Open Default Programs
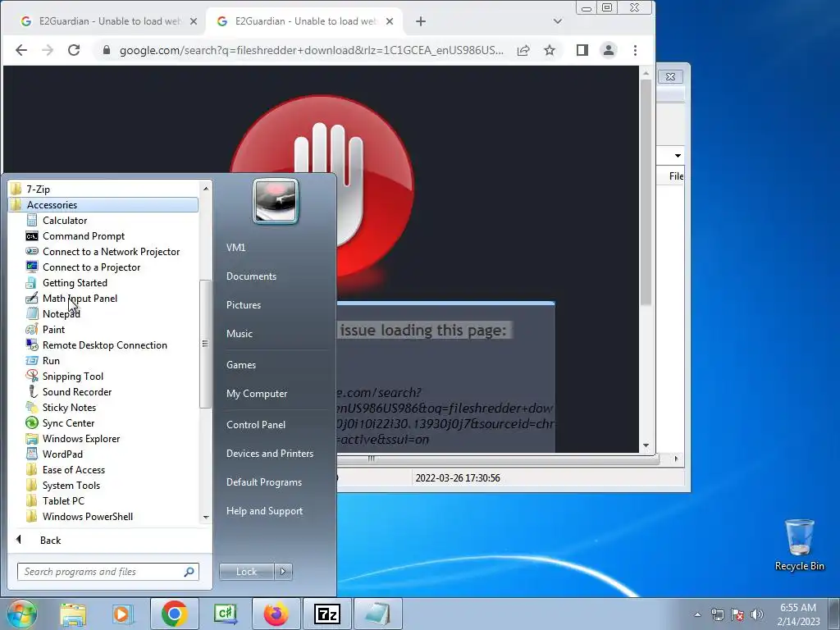This screenshot has height=630, width=840. (263, 482)
